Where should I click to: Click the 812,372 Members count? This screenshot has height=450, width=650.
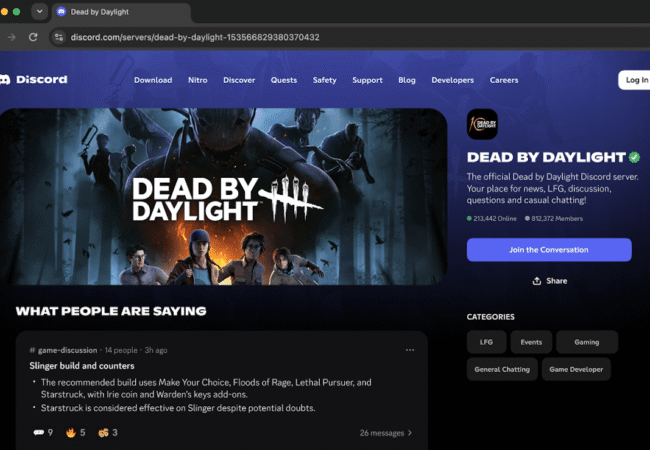(554, 218)
